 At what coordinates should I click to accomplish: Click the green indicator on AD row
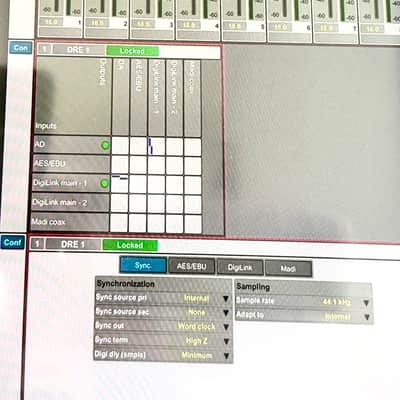(x=105, y=145)
